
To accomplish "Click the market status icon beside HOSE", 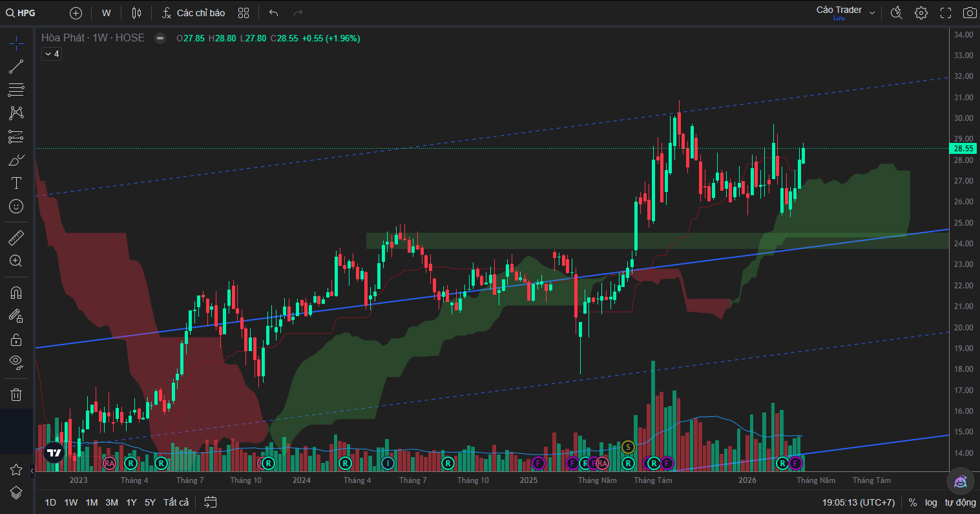I will pos(160,38).
